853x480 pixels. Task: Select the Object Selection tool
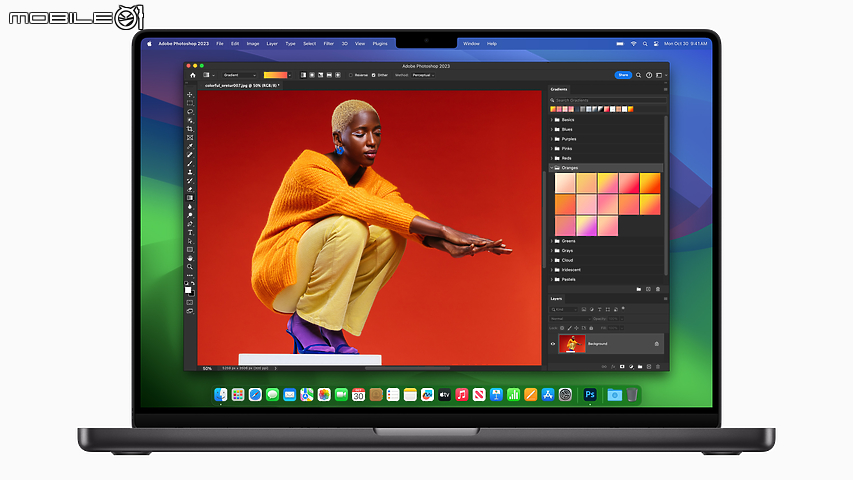[x=190, y=120]
